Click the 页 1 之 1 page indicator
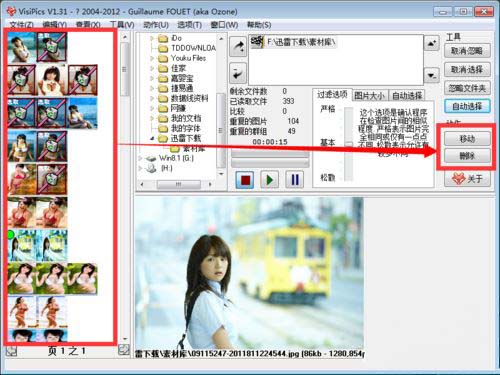Screen dimensions: 500x375 (x=67, y=351)
